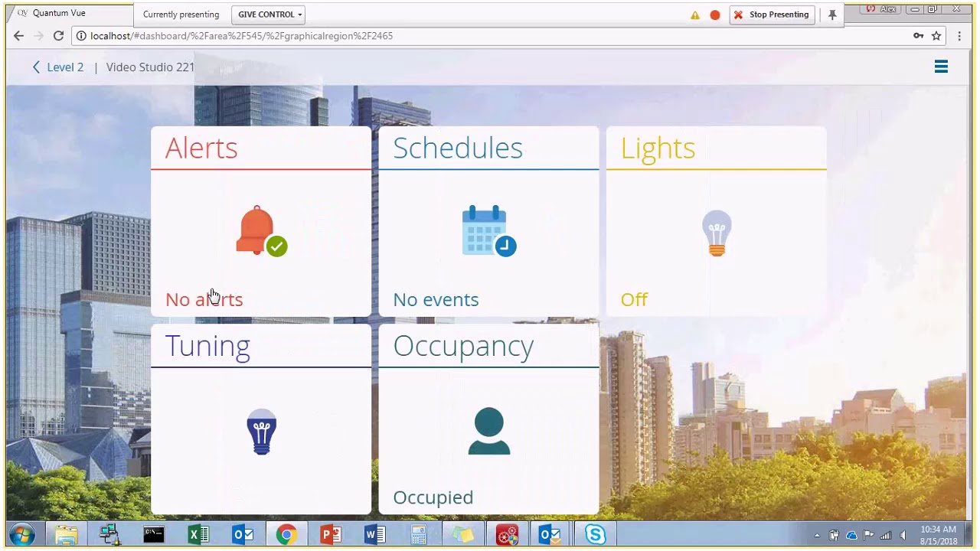Open the Schedules tile heading
This screenshot has height=551, width=980.
point(458,148)
